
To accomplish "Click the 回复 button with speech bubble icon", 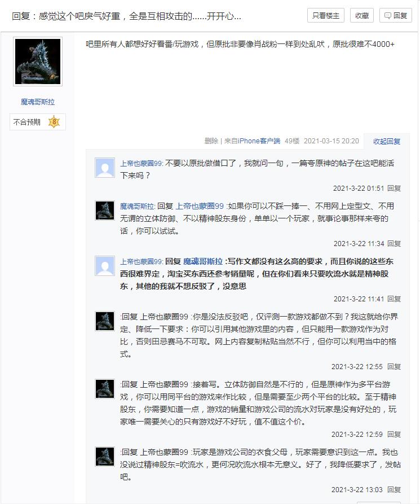I will [396, 15].
